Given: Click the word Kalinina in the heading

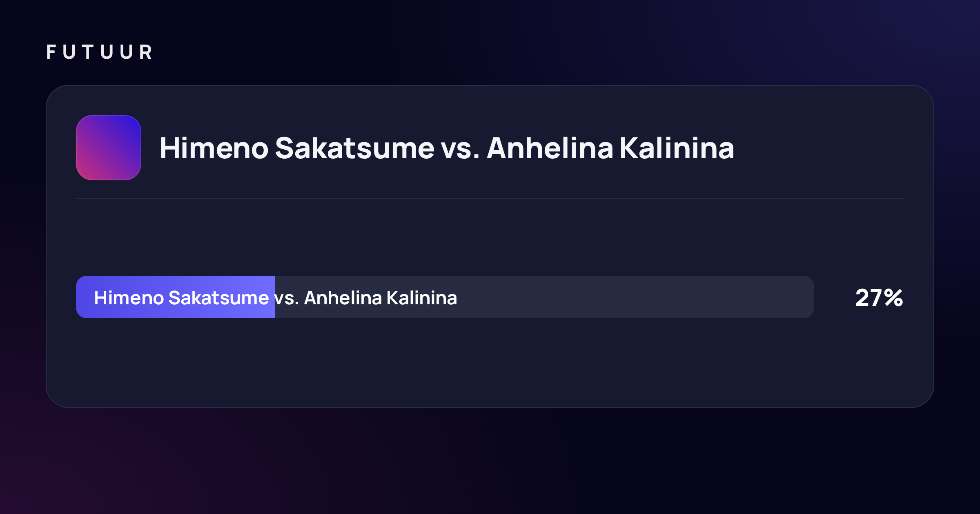Looking at the screenshot, I should [677, 148].
